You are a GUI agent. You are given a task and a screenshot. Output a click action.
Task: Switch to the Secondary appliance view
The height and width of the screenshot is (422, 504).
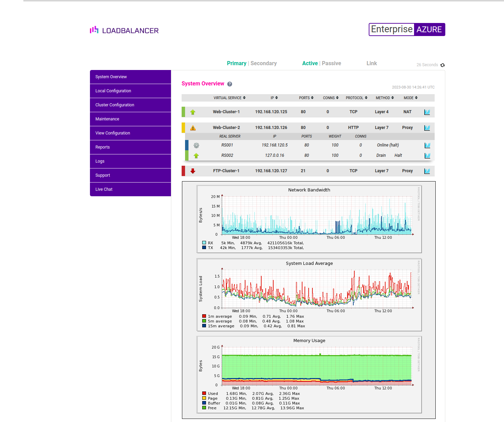263,63
